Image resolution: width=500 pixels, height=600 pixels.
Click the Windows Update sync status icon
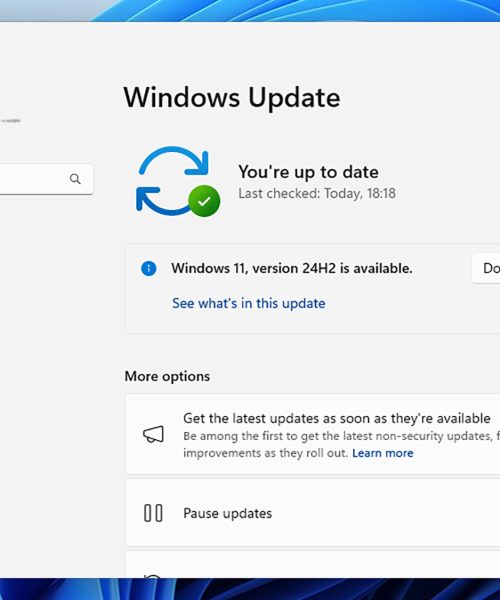coord(178,181)
